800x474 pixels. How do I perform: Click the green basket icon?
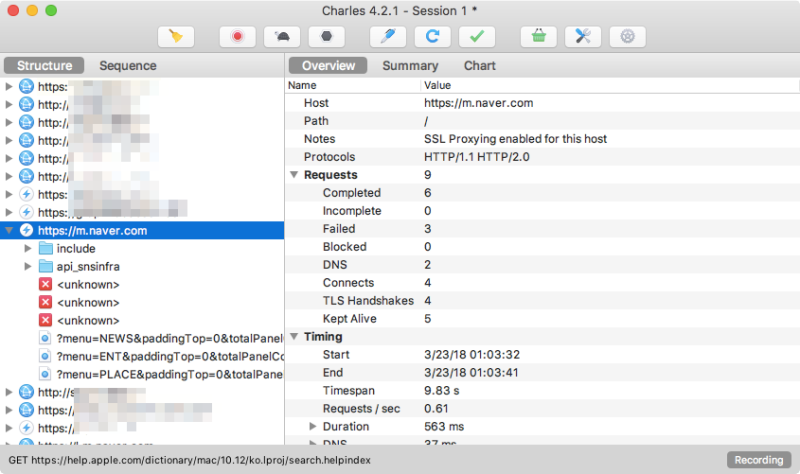click(539, 37)
